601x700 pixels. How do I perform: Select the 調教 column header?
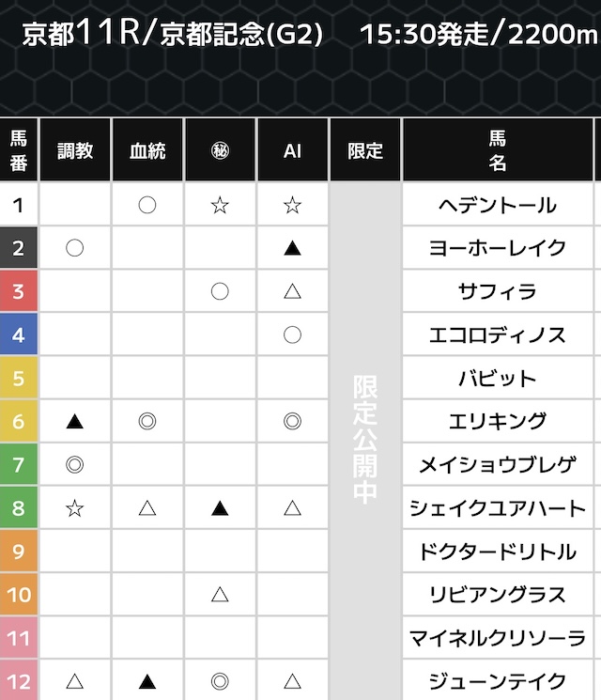75,150
